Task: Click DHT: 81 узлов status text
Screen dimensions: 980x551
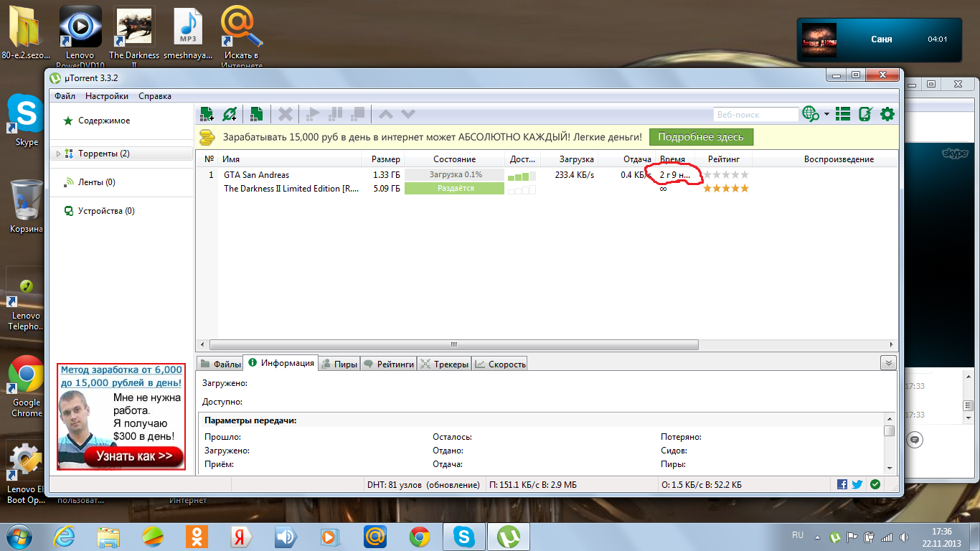Action: point(423,485)
